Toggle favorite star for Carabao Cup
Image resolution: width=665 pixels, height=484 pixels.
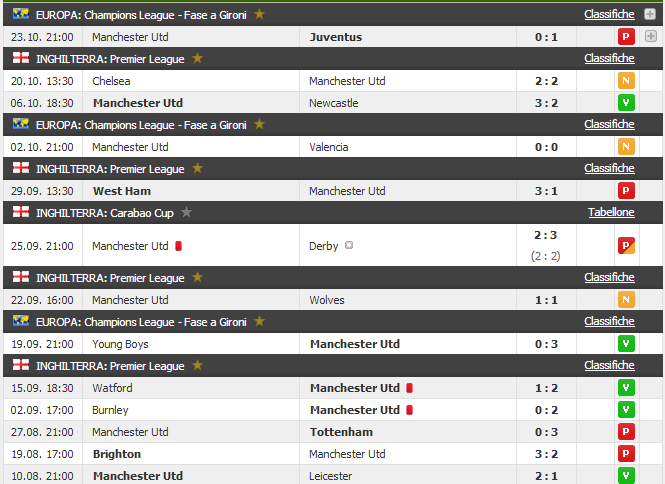[186, 212]
